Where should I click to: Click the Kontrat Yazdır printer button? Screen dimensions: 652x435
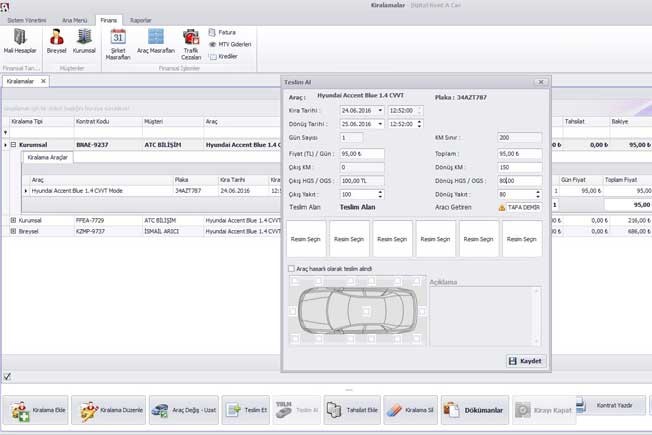(611, 405)
